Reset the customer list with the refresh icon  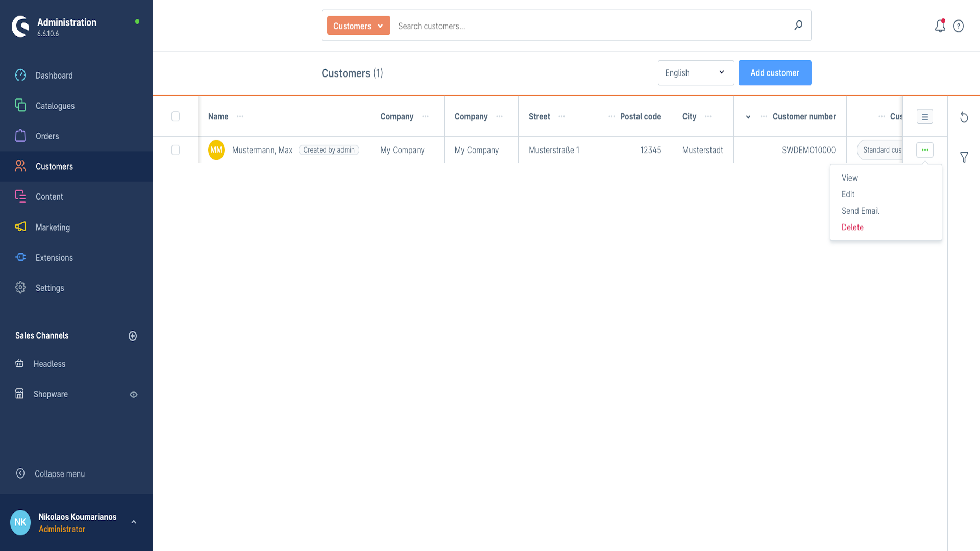pos(964,117)
